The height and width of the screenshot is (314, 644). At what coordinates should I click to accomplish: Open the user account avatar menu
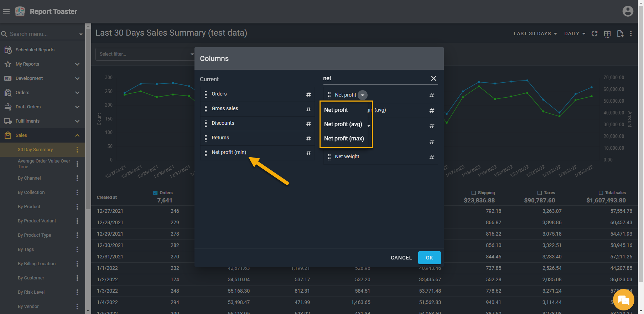[628, 11]
